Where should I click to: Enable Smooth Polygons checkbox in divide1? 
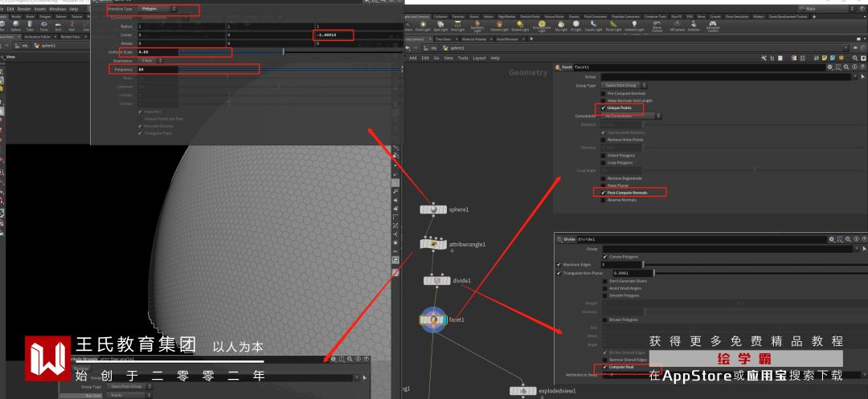click(605, 295)
